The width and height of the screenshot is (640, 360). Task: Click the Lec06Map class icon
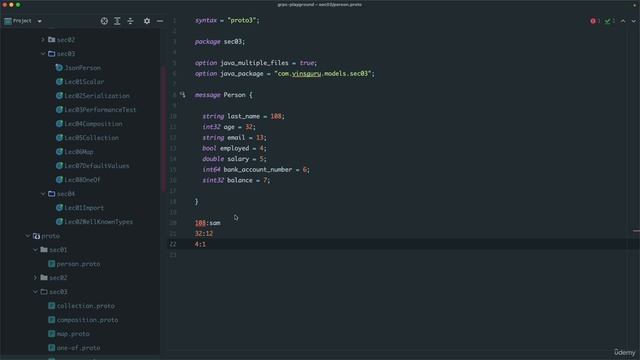point(59,151)
